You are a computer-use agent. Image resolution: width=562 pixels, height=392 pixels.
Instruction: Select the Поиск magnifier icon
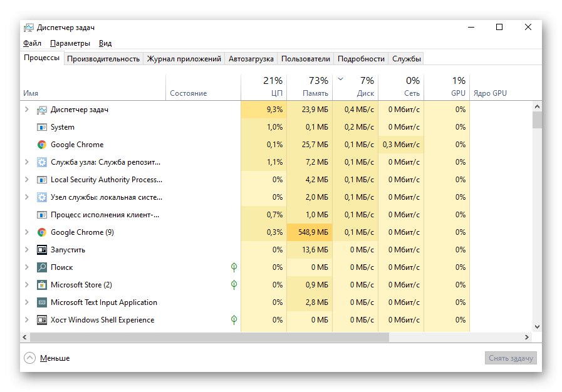[41, 267]
